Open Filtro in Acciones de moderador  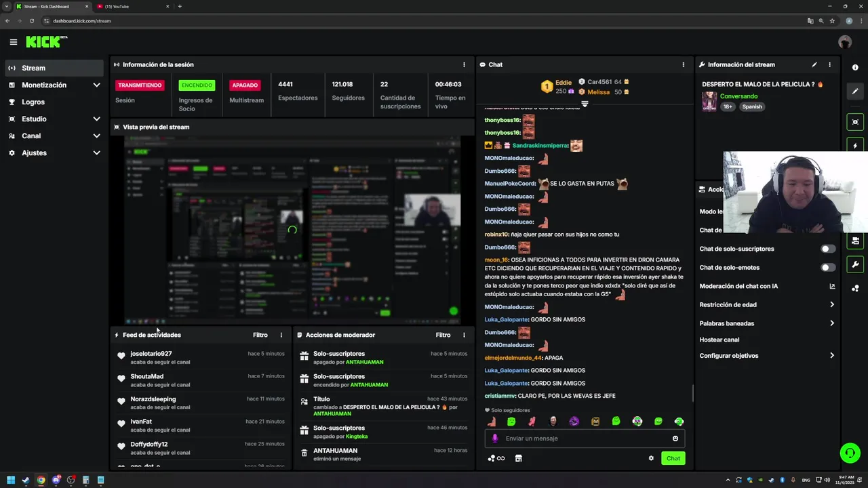(443, 335)
